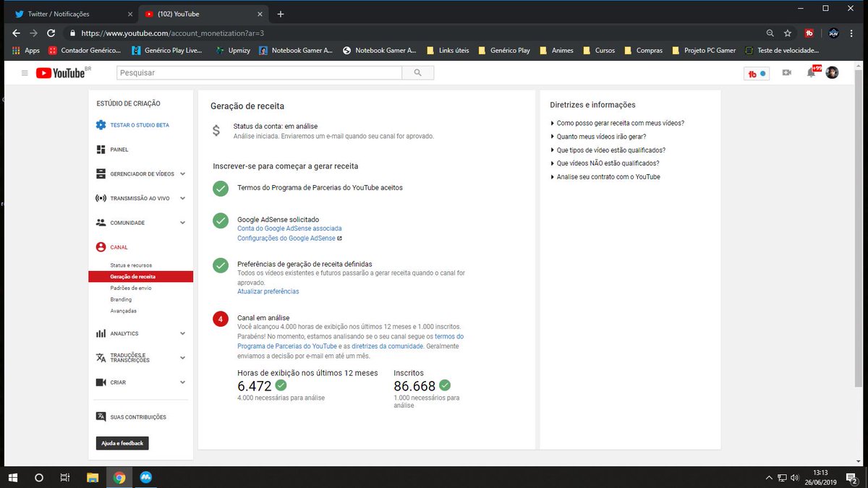Click the Gerenciador de Vídeos icon

pos(101,174)
